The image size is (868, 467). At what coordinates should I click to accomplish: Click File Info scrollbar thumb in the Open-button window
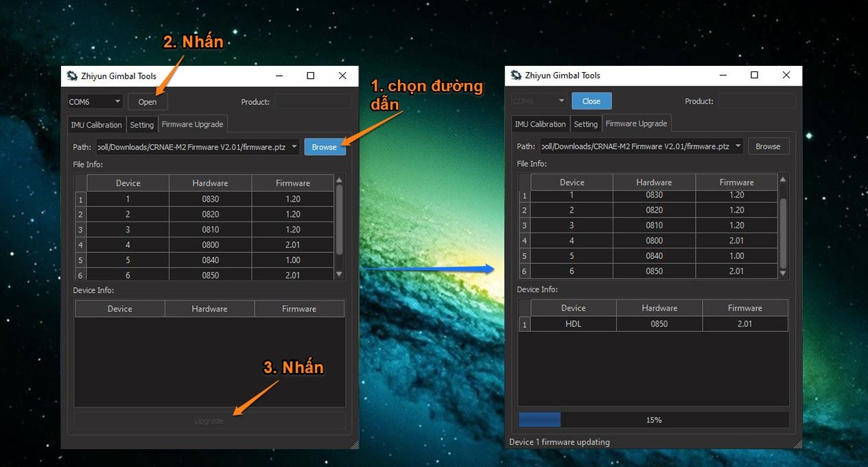coord(339,219)
